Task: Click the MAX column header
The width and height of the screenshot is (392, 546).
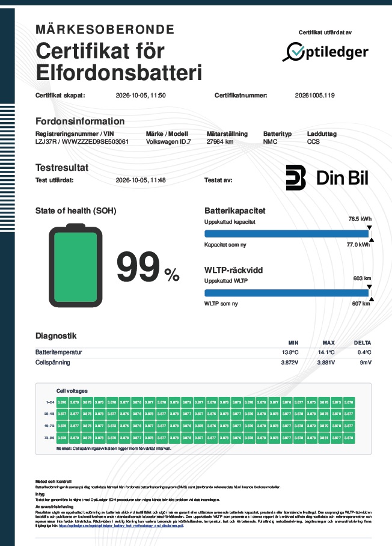Action: pos(329,343)
